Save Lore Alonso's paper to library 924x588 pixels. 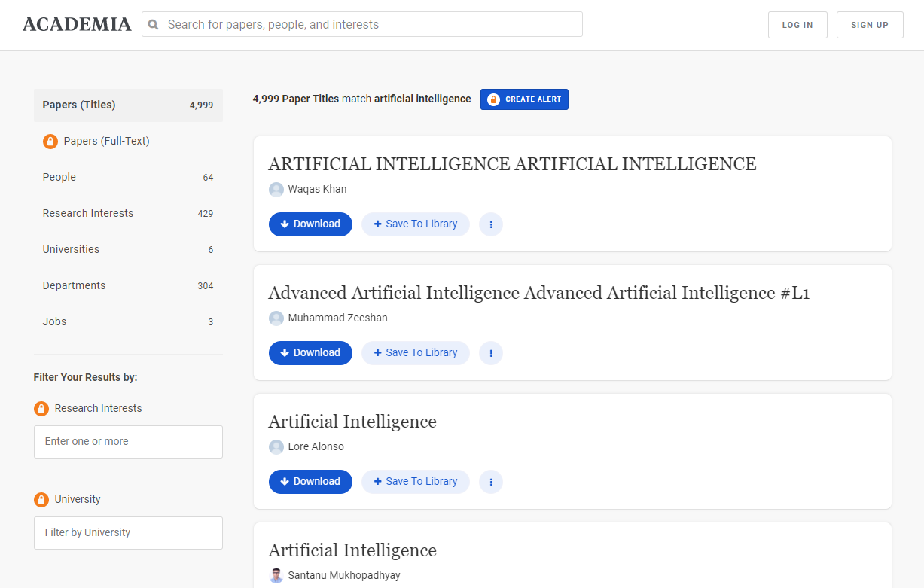click(416, 482)
